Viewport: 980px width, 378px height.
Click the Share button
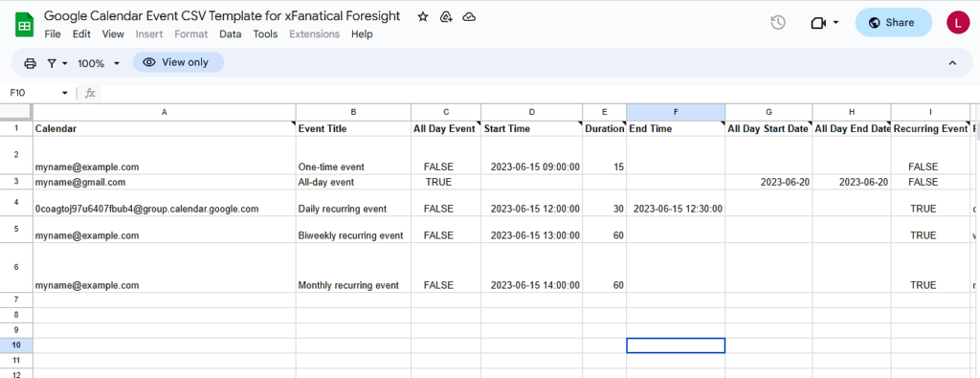click(893, 23)
